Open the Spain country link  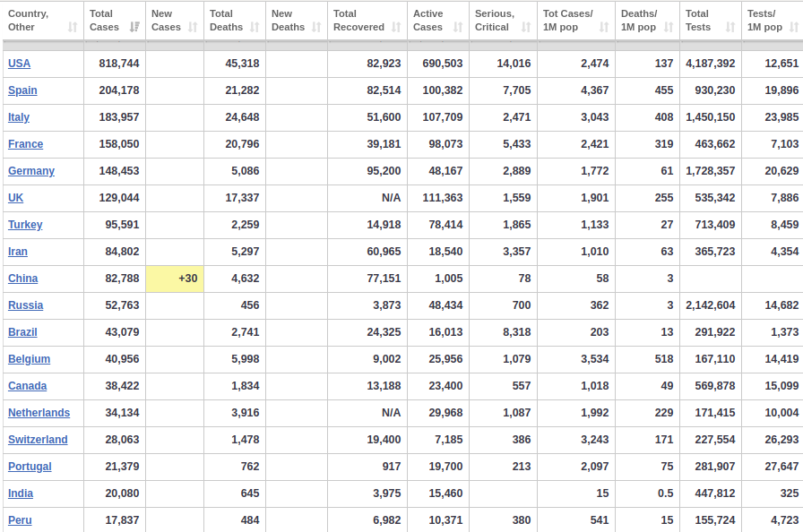(x=22, y=90)
